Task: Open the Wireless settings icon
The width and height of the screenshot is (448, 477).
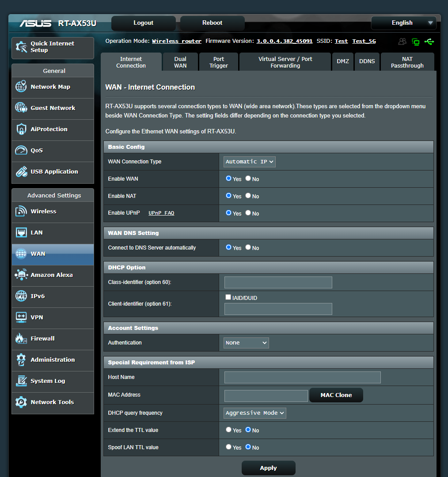Action: point(21,211)
